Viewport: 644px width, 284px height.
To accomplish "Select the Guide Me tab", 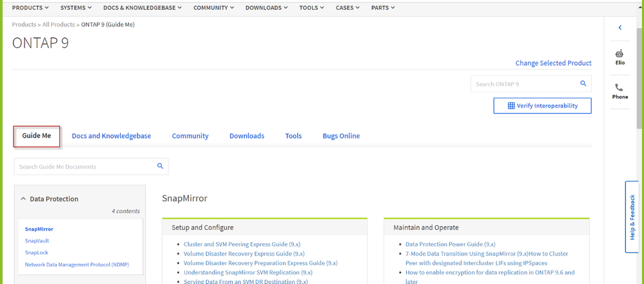I will point(37,135).
